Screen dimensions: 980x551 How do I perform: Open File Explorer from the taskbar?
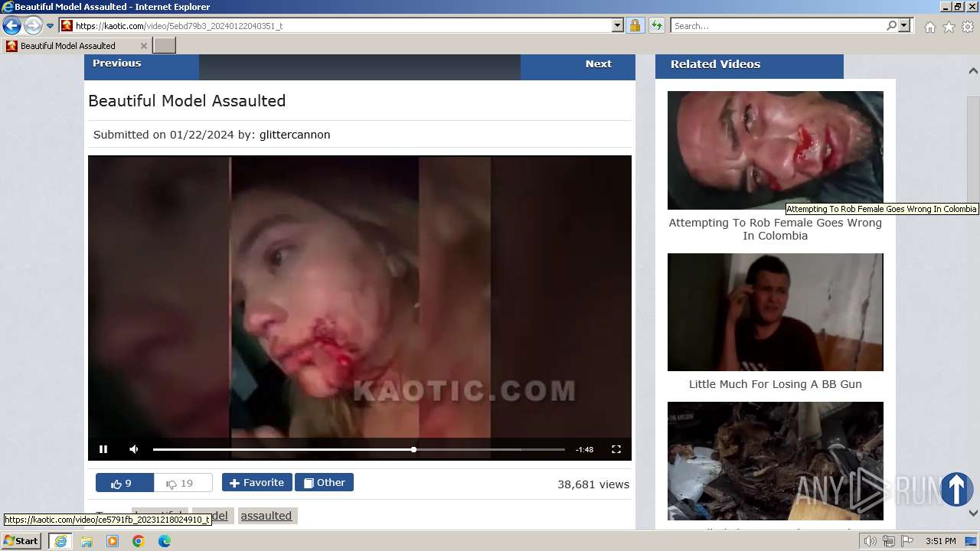point(87,541)
